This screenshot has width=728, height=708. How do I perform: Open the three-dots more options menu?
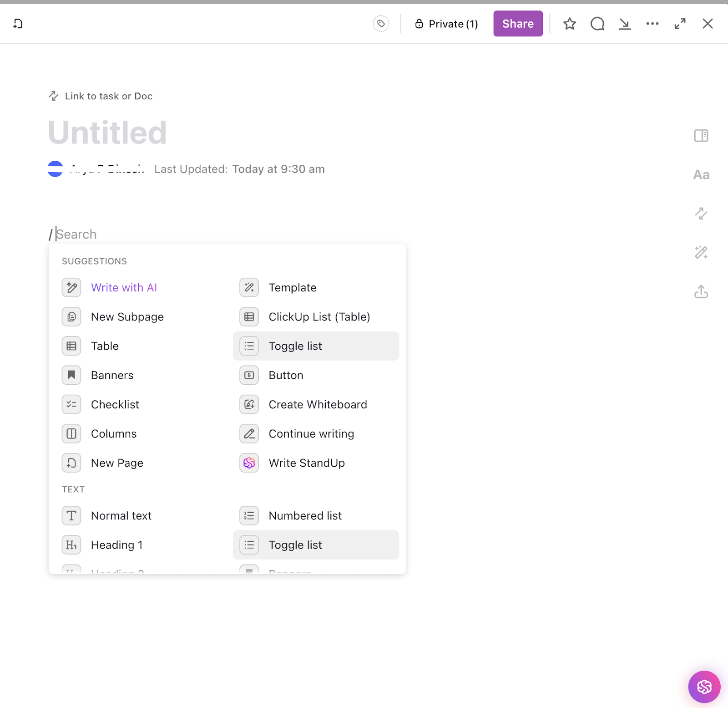point(652,24)
